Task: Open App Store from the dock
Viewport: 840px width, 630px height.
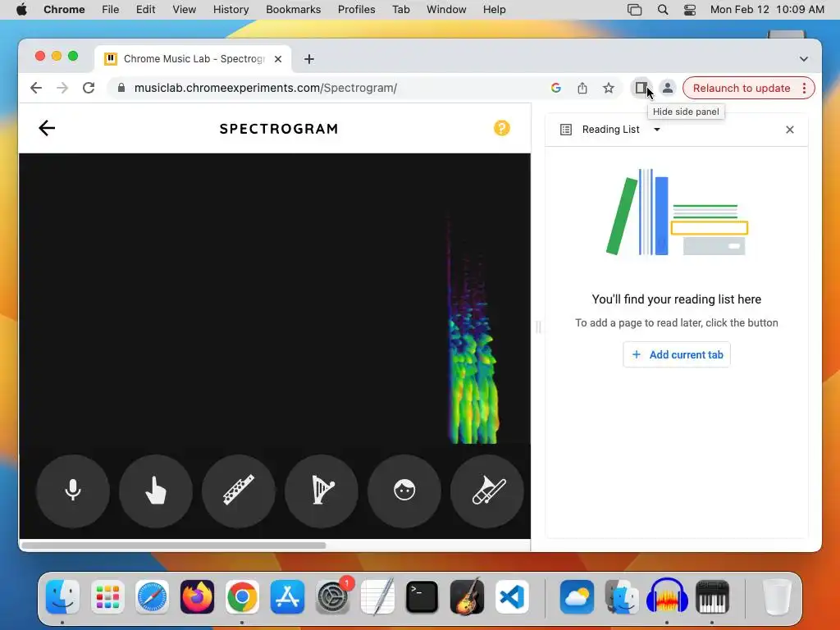Action: click(287, 597)
